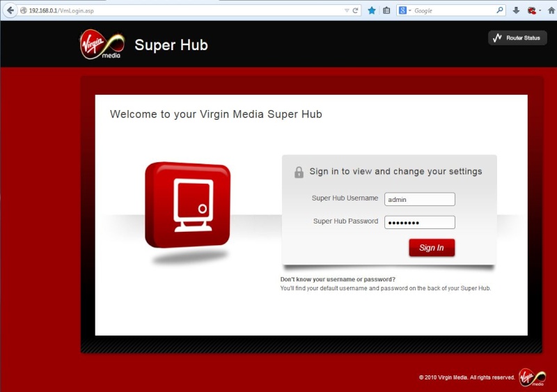Click the Don't know your username or password text
The image size is (557, 392).
tap(338, 279)
